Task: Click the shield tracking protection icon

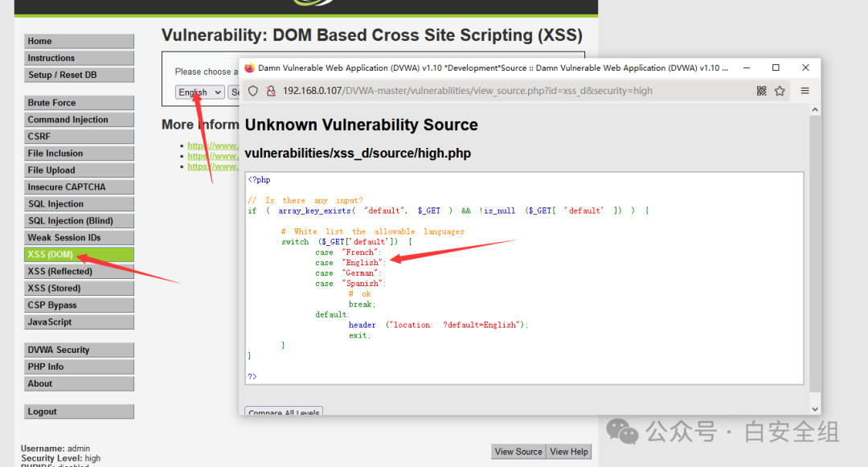Action: click(253, 91)
